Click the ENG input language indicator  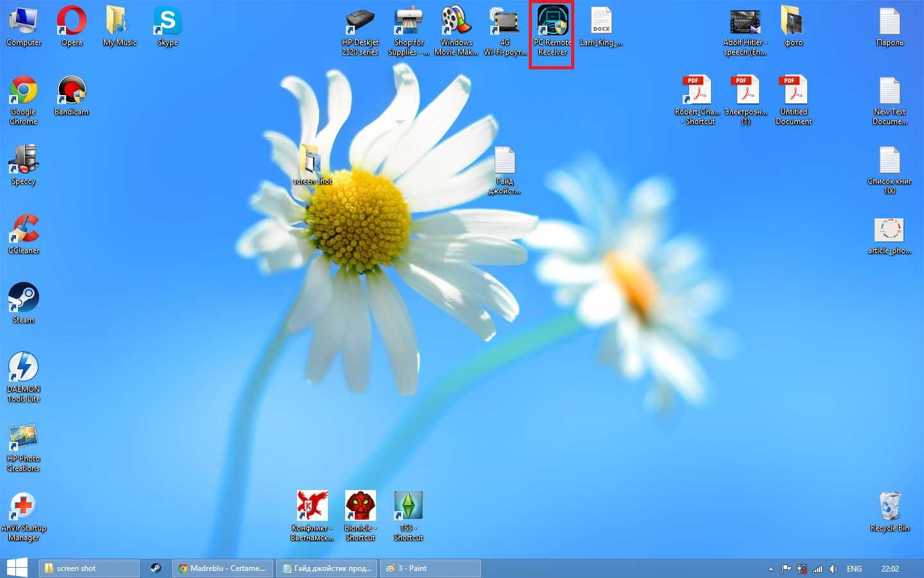[x=854, y=569]
